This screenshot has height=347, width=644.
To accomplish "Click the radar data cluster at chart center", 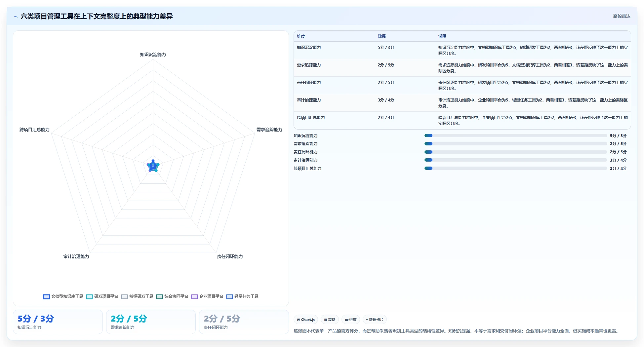I will tap(153, 166).
